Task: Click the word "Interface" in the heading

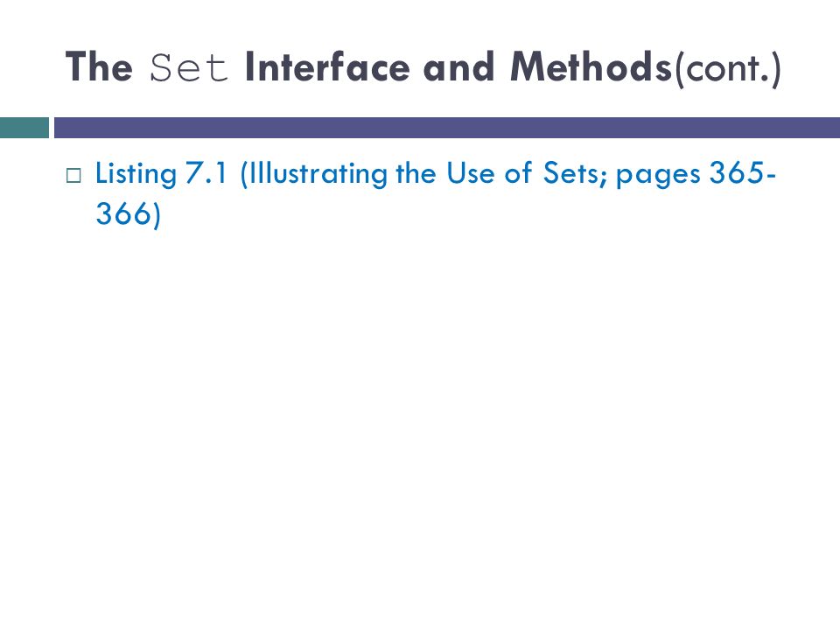Action: point(327,67)
